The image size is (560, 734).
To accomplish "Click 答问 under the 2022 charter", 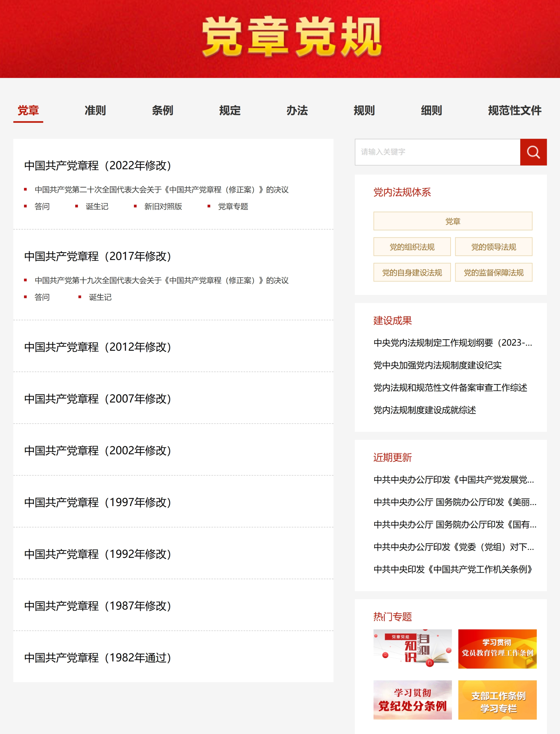I will [x=42, y=207].
